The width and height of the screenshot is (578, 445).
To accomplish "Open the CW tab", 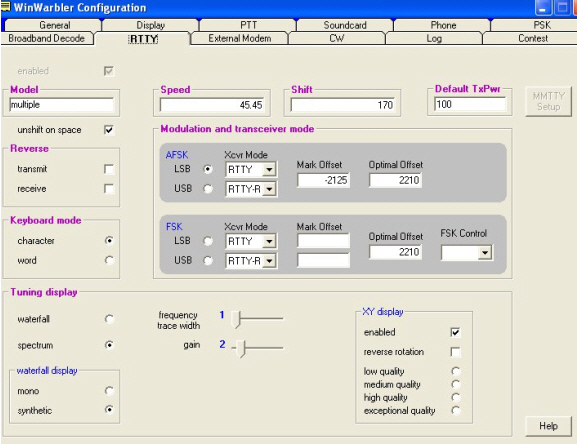I will (x=337, y=38).
